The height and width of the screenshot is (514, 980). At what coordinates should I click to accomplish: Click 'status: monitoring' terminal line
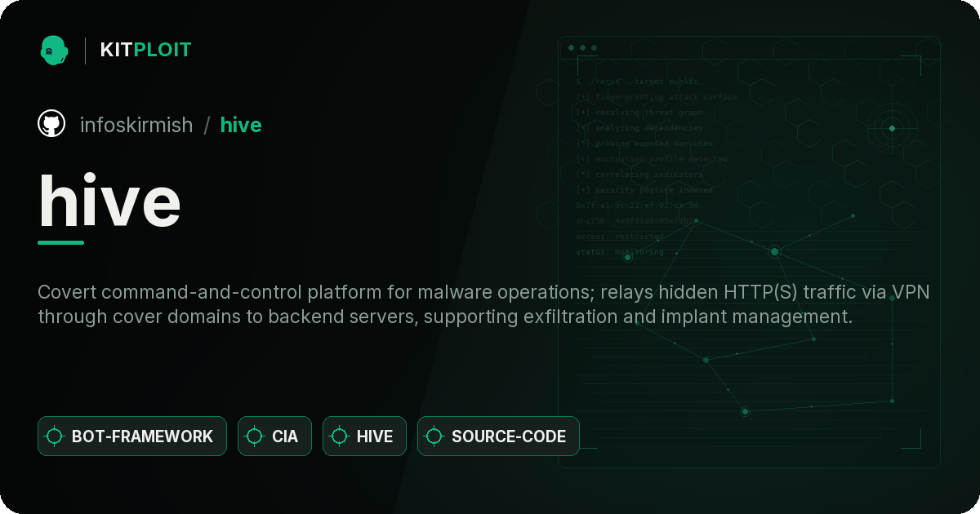[x=620, y=252]
